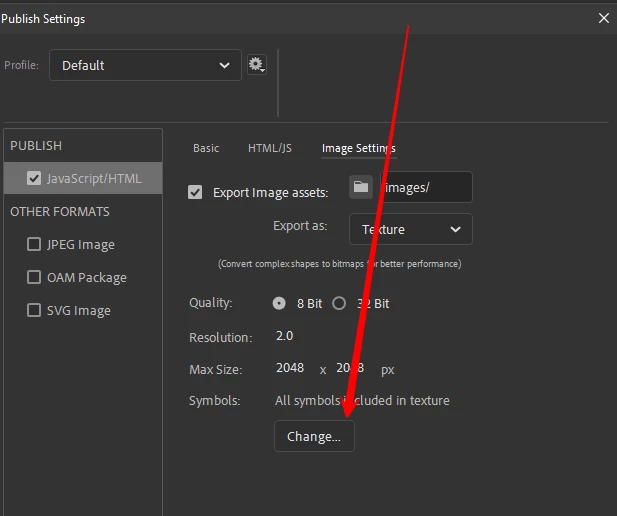The height and width of the screenshot is (516, 617).
Task: Click the OAM Package label
Action: tap(87, 278)
